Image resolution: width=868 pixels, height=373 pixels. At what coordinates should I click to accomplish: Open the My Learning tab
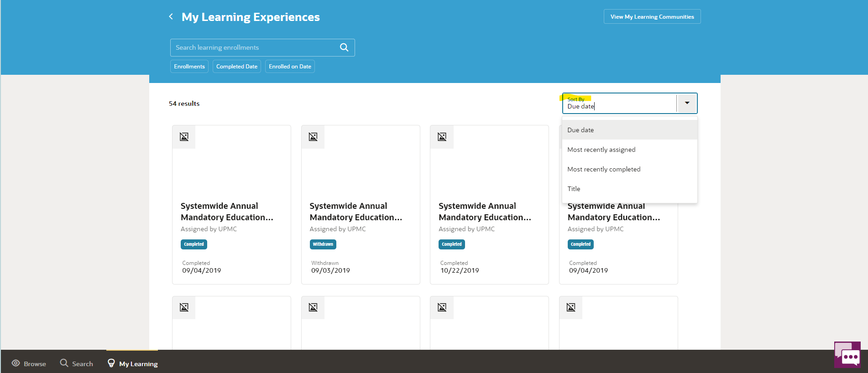point(132,363)
